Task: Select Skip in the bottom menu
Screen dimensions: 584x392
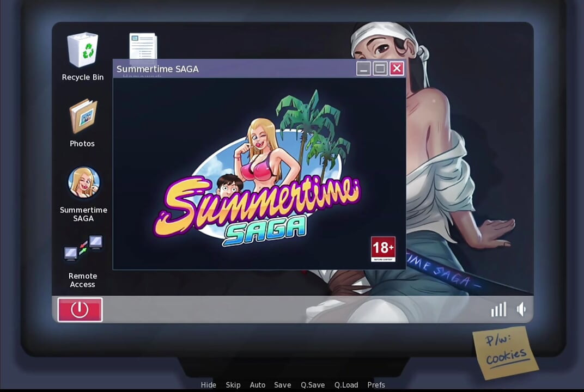Action: 233,385
